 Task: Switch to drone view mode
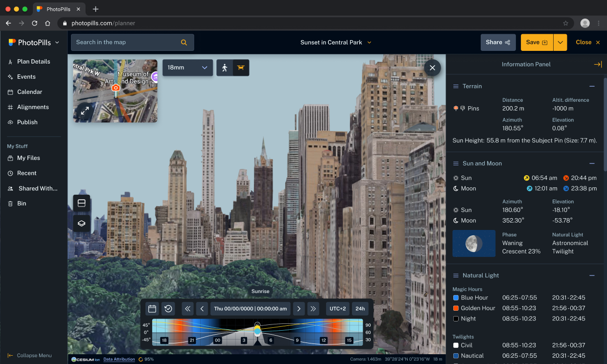[x=241, y=68]
